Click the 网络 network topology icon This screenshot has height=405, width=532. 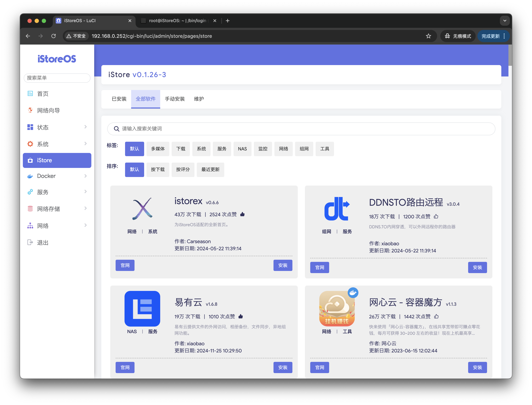coord(30,226)
